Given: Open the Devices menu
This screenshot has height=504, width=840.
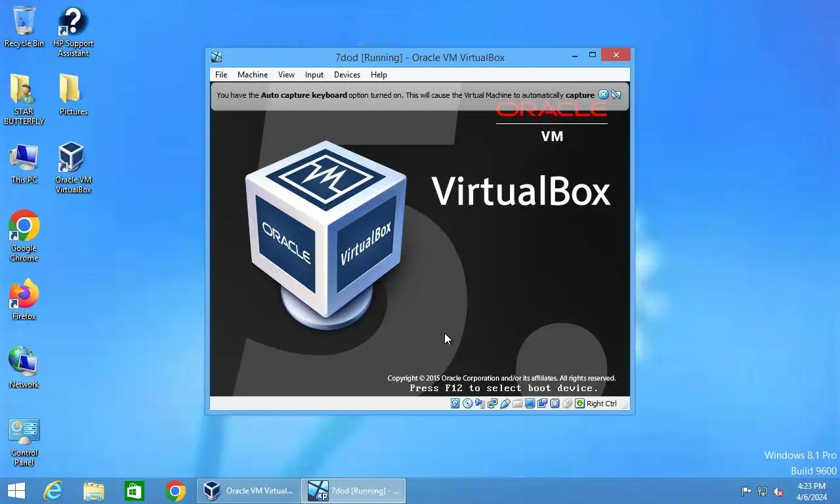Looking at the screenshot, I should (x=347, y=75).
